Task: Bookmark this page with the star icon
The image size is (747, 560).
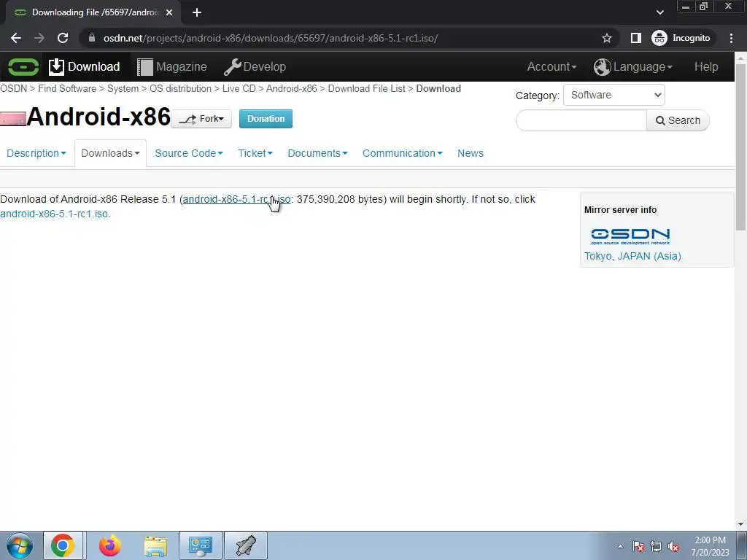Action: pyautogui.click(x=606, y=38)
